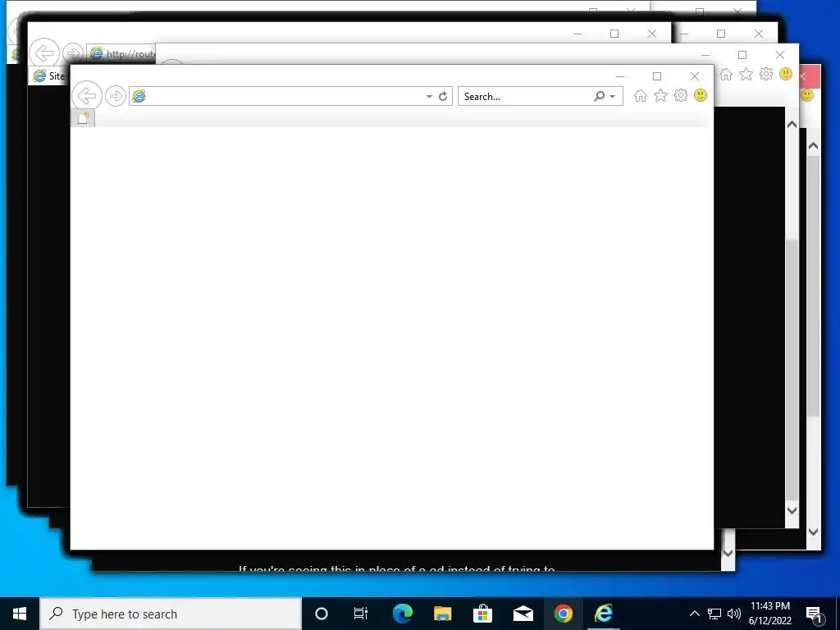Open Cortana circle on taskbar
This screenshot has width=840, height=630.
coord(322,614)
